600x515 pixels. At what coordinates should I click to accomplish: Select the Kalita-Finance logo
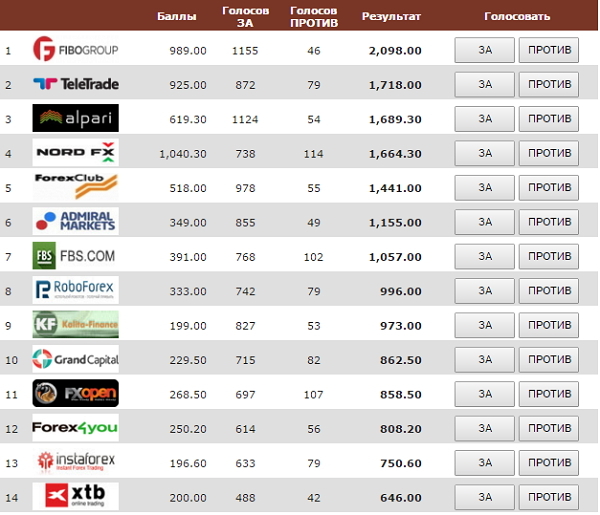point(75,324)
